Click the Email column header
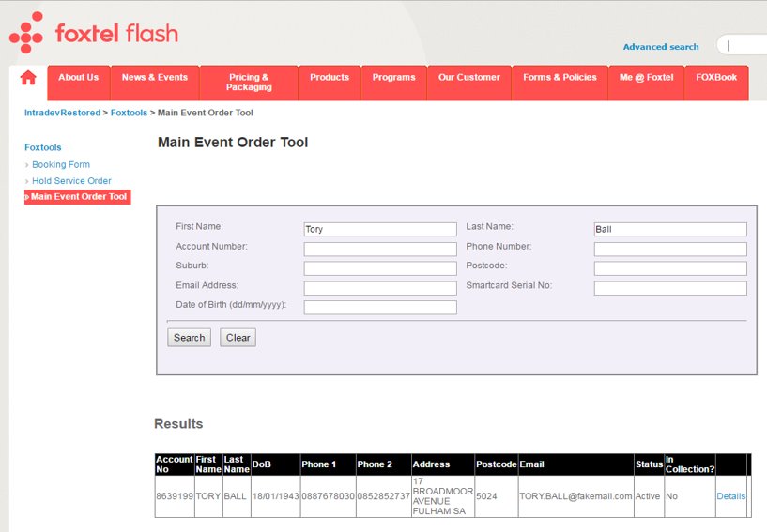The width and height of the screenshot is (767, 532). click(x=575, y=464)
